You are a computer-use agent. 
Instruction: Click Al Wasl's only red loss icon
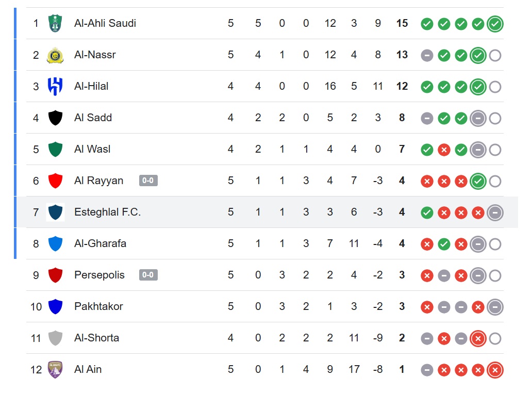point(444,150)
